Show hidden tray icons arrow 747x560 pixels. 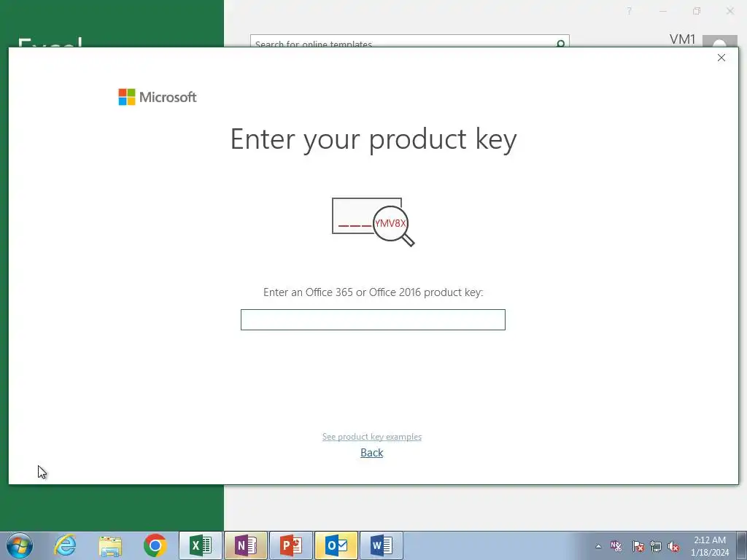coord(598,546)
